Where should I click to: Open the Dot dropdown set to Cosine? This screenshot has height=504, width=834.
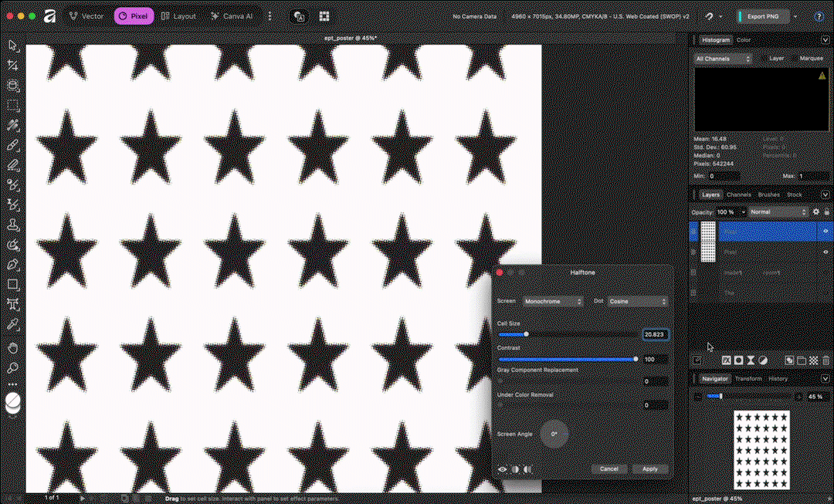[x=637, y=302]
